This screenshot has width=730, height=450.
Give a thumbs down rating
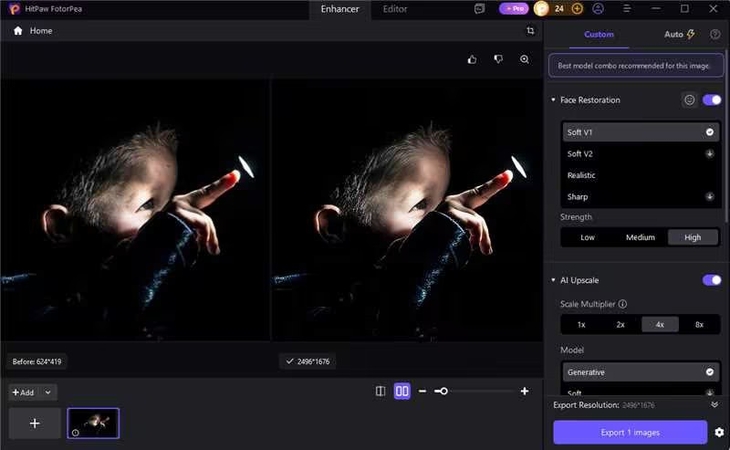pos(498,59)
